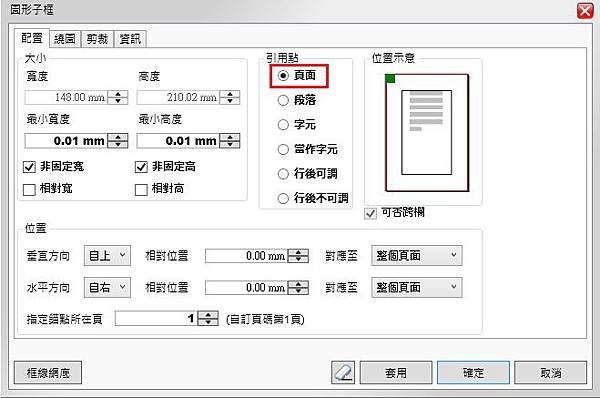Open the 垂直方向 自上 dropdown

click(108, 256)
